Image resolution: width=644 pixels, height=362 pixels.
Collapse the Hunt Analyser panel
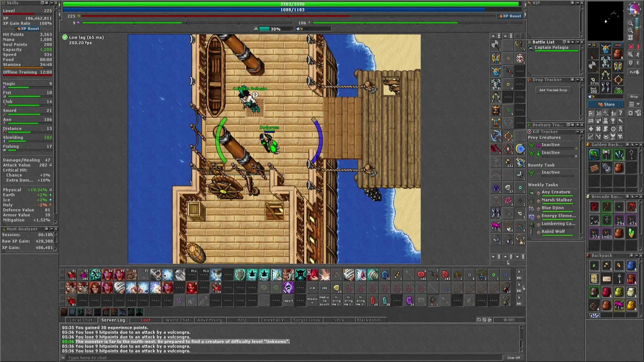pos(52,229)
